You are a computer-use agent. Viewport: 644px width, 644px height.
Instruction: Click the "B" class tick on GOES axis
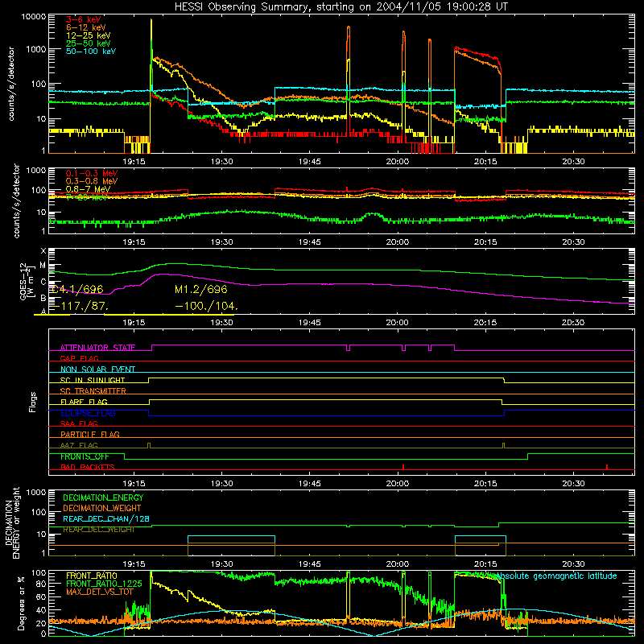tap(43, 298)
